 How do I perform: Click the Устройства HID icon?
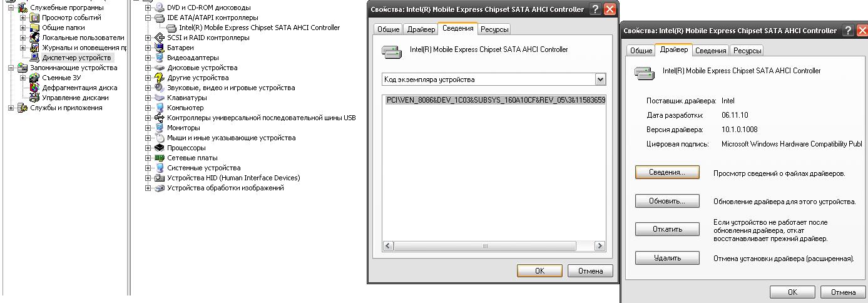(x=160, y=178)
